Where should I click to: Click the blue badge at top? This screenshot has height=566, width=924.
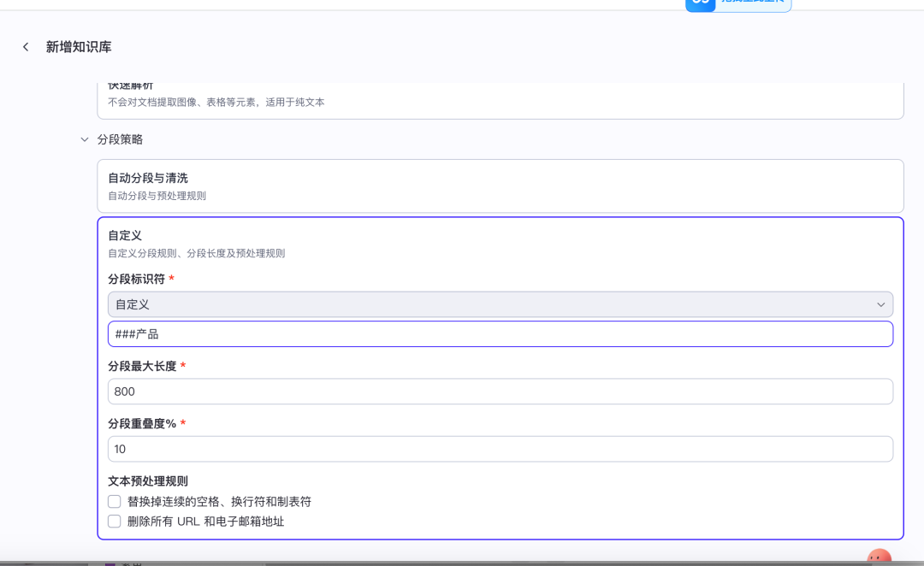(x=737, y=5)
